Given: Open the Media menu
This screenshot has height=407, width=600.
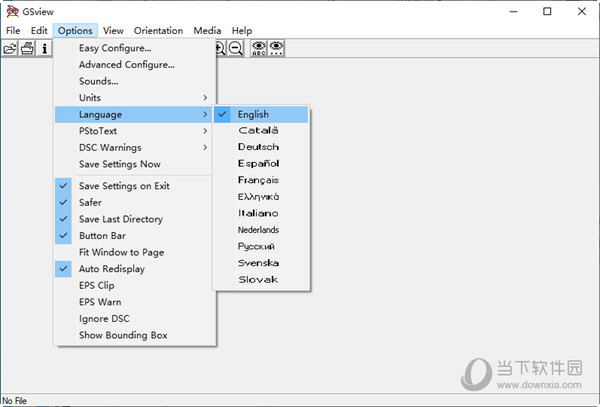Looking at the screenshot, I should 207,31.
